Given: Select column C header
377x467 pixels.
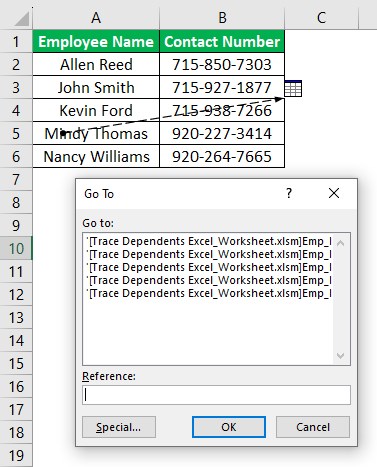Looking at the screenshot, I should click(x=321, y=18).
